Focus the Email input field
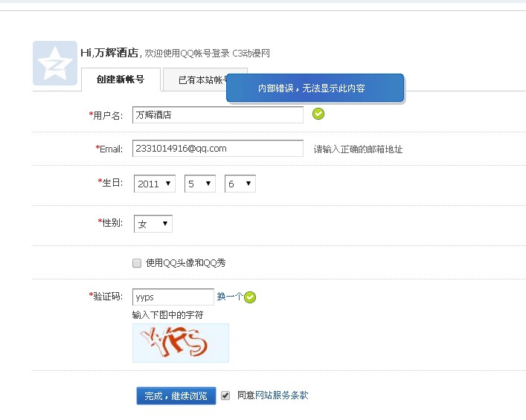This screenshot has height=420, width=526. pyautogui.click(x=218, y=148)
